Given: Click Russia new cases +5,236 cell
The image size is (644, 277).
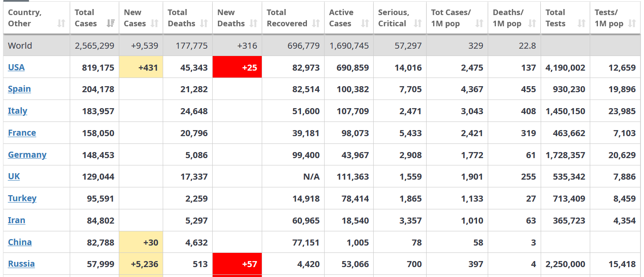Looking at the screenshot, I should (141, 264).
